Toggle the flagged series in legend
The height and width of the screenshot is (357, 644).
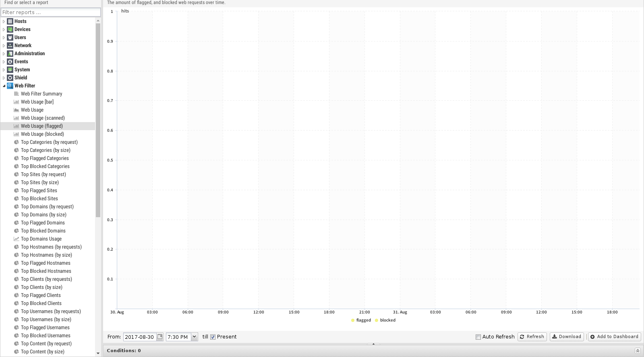tap(361, 320)
